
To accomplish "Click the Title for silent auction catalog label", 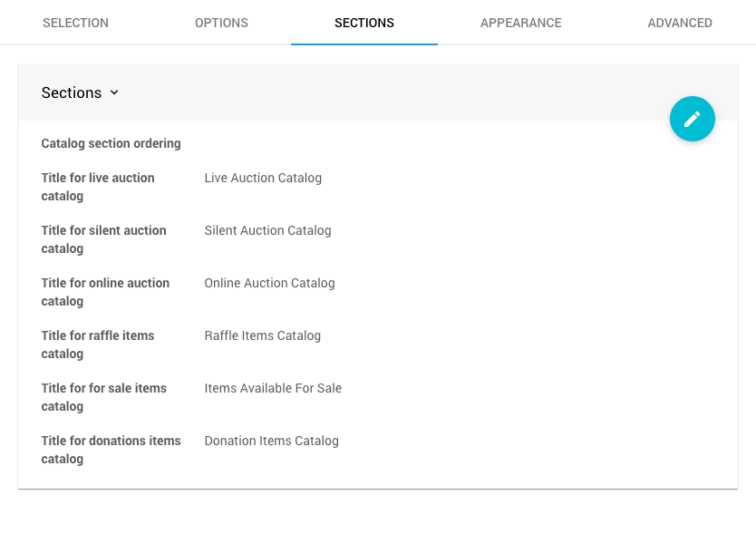I will coord(103,239).
